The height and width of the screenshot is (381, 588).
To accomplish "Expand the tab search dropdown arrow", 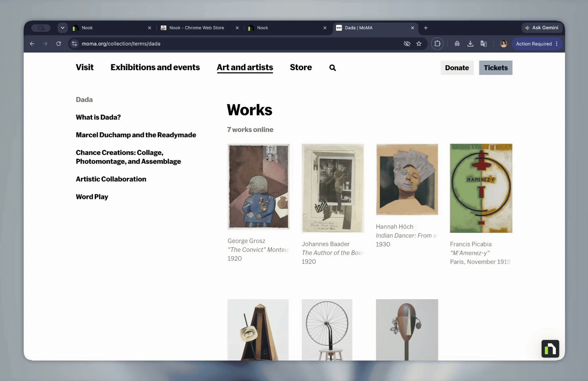I will 62,28.
